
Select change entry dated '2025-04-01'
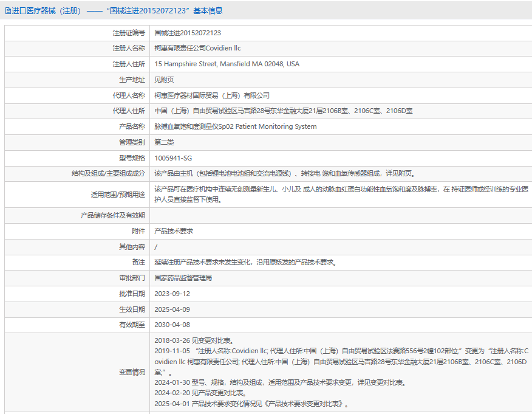coord(252,404)
